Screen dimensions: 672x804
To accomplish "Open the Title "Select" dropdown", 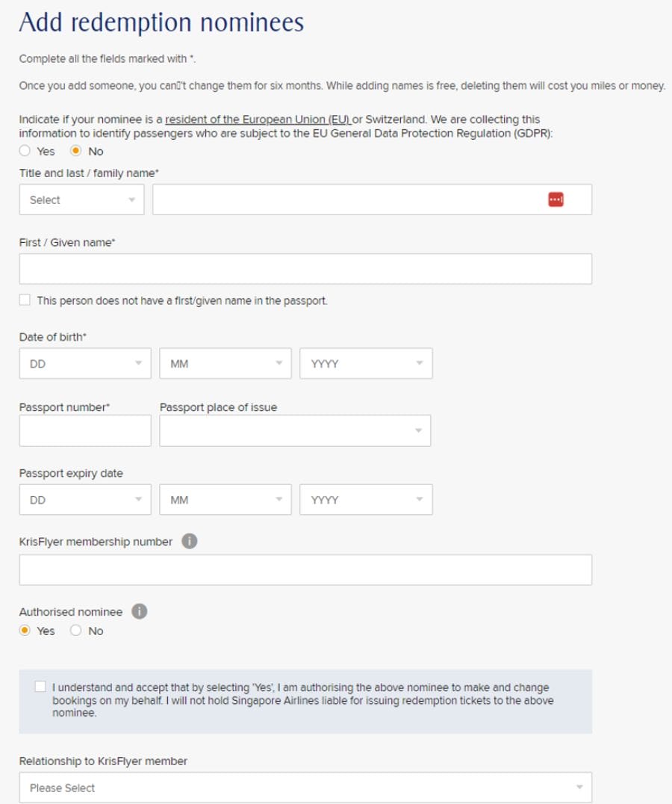I will (x=81, y=199).
